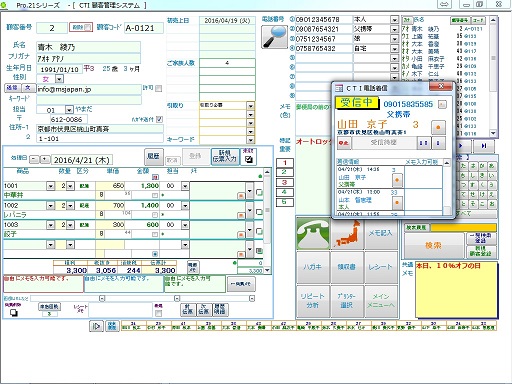Click the play arrow icon below the slip panel

[96, 326]
